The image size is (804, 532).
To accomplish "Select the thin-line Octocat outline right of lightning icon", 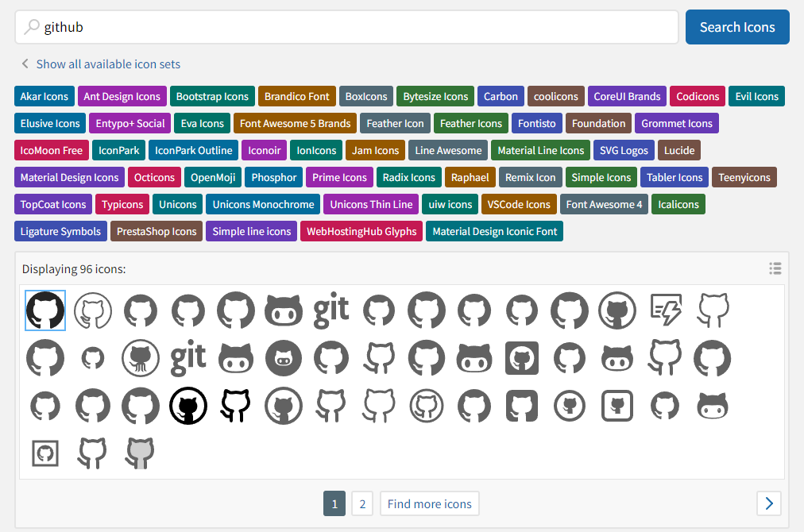I will pos(713,310).
